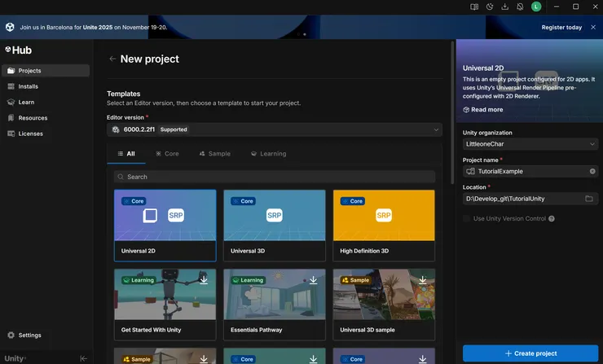Click the back arrow beside New project
Viewport: 603px width, 364px height.
point(112,59)
